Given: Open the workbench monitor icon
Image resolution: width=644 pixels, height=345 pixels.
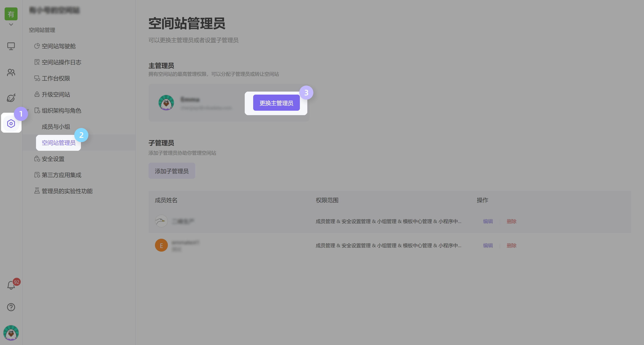Looking at the screenshot, I should (11, 46).
